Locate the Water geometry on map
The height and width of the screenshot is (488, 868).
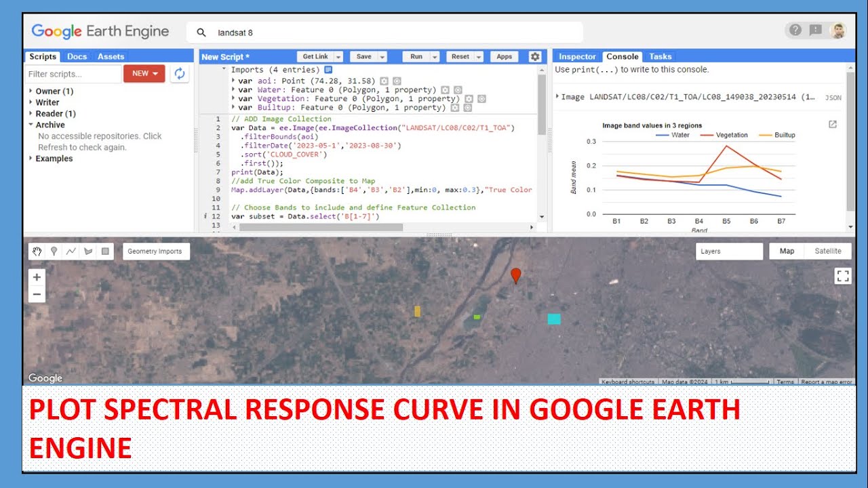click(x=458, y=89)
